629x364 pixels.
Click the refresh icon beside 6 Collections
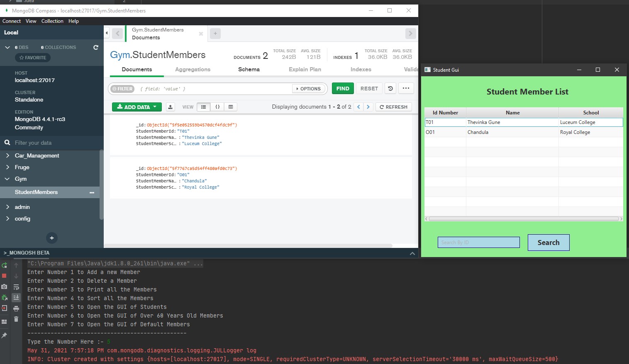[x=96, y=47]
